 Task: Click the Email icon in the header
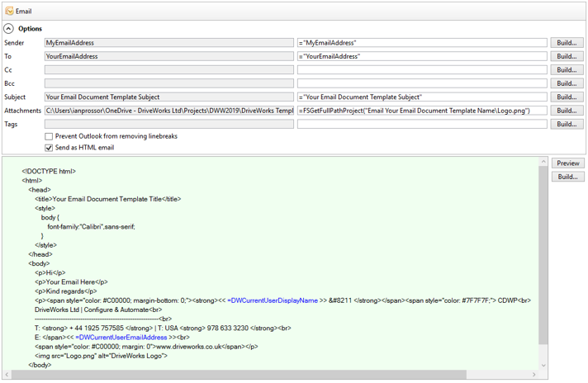pyautogui.click(x=9, y=11)
